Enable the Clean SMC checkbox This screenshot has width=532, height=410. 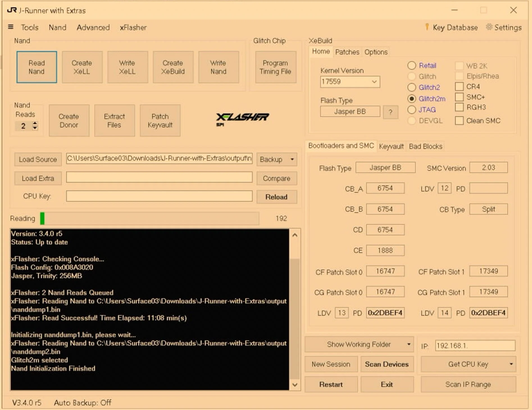click(x=459, y=120)
